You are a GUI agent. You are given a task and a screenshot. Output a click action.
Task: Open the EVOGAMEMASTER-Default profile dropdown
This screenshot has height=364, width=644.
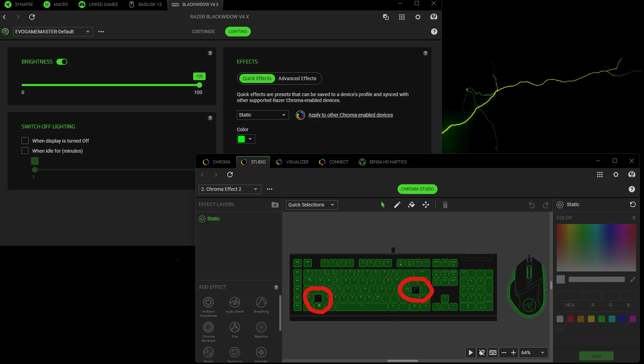[x=53, y=32]
